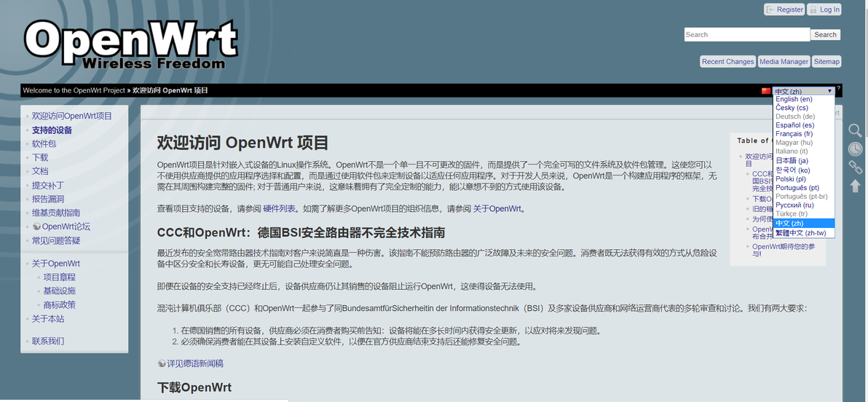The width and height of the screenshot is (868, 402).
Task: Click the globe icon before 详见德语新闻稿
Action: pos(162,364)
